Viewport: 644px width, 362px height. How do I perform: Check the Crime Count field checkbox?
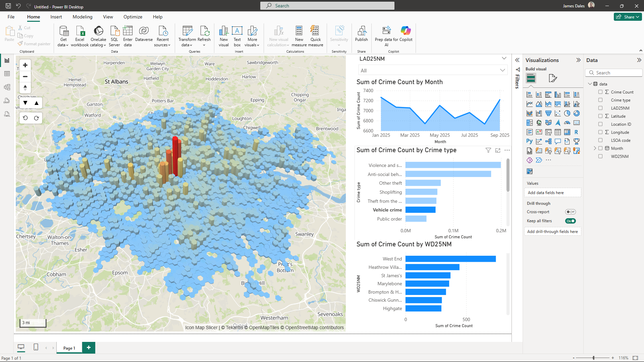pyautogui.click(x=600, y=92)
